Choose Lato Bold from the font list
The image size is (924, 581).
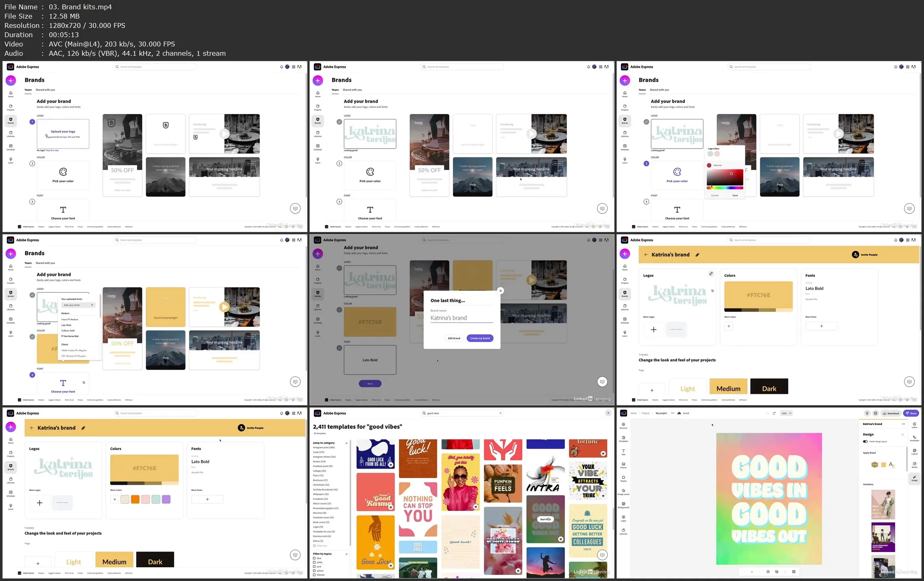[66, 325]
